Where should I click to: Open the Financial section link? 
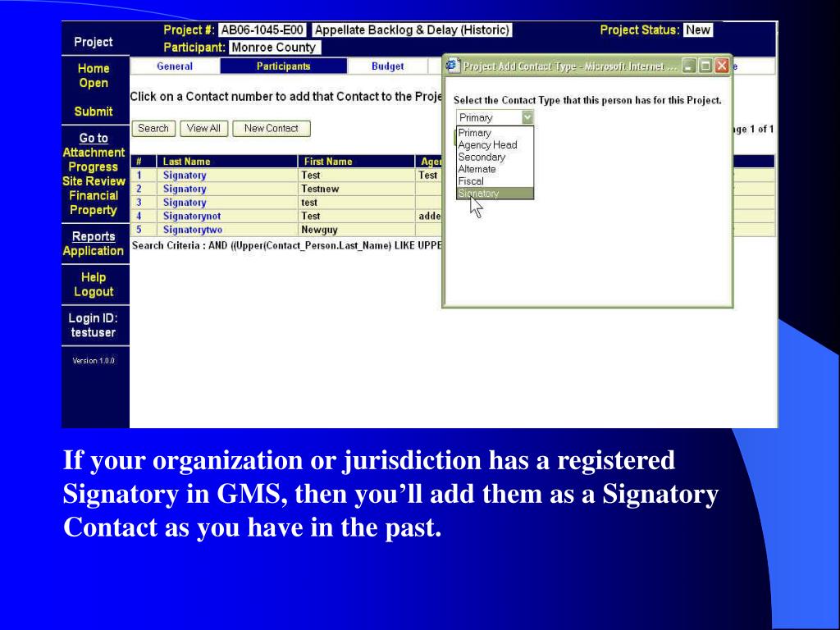tap(94, 196)
